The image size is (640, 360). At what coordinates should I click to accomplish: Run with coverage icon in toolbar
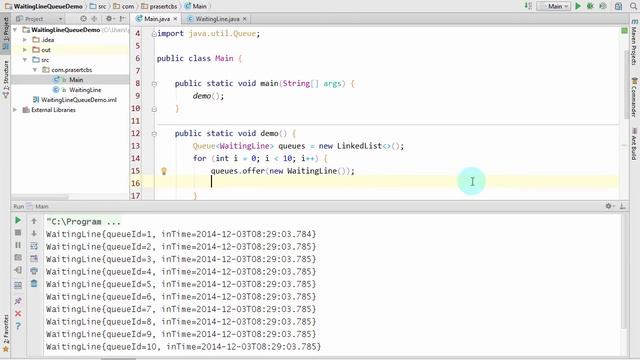[x=603, y=6]
